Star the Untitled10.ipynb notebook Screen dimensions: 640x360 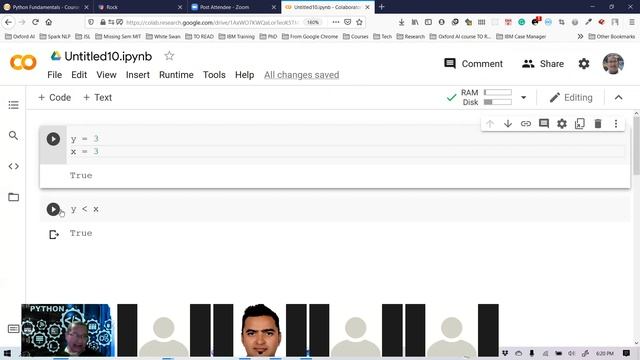(169, 56)
